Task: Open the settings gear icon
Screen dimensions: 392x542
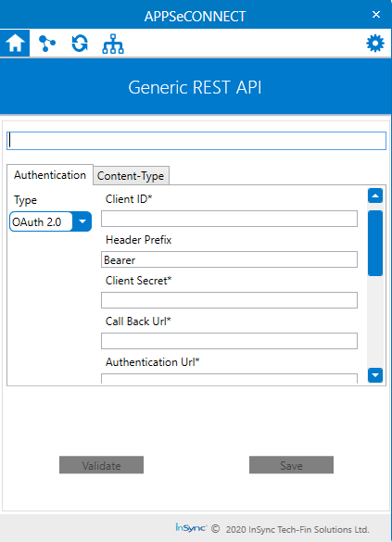Action: click(375, 44)
